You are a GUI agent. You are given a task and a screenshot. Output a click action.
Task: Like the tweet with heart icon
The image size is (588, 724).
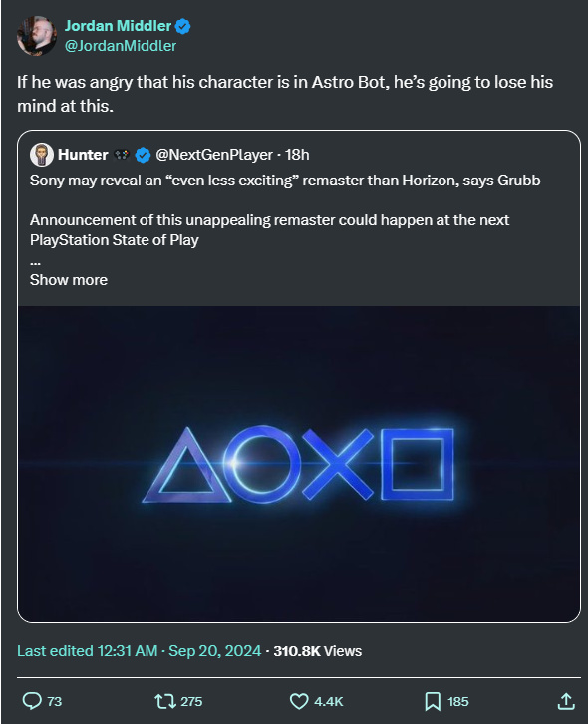(x=299, y=701)
